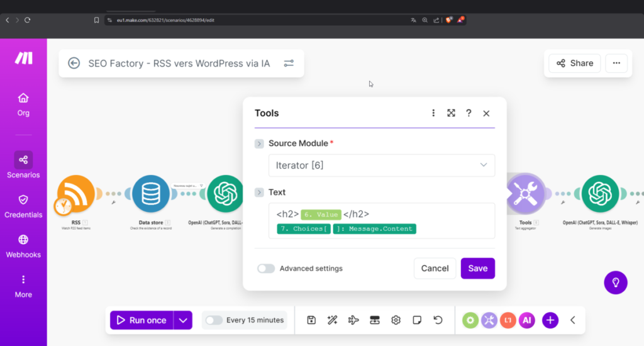Open Scenarios in the left sidebar
Viewport: 644px width, 346px height.
(23, 165)
